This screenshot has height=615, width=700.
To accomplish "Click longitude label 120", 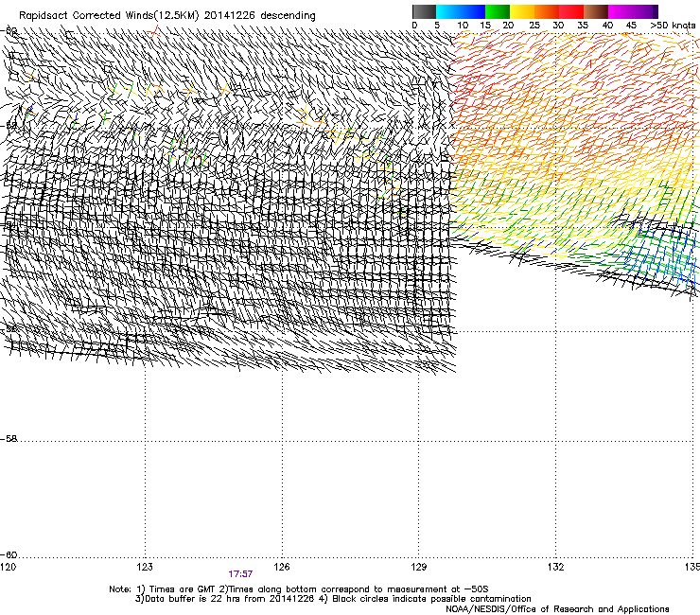I will point(8,567).
